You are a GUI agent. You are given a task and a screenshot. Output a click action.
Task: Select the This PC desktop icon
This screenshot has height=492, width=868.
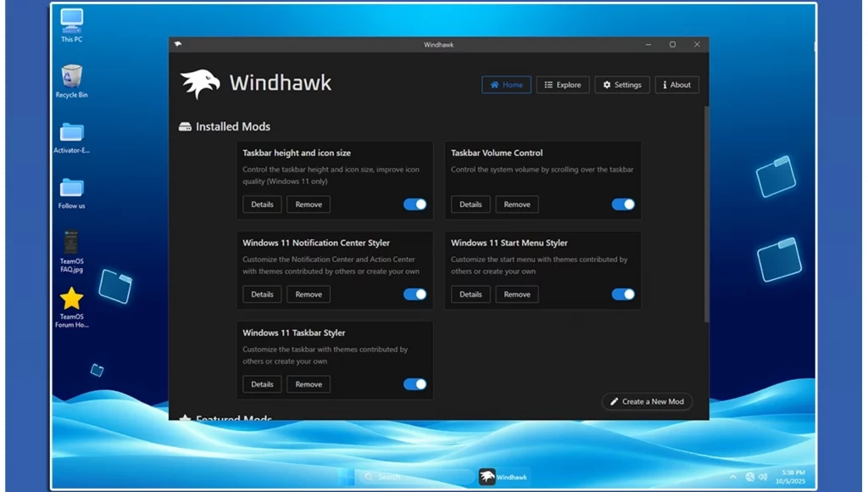point(72,21)
